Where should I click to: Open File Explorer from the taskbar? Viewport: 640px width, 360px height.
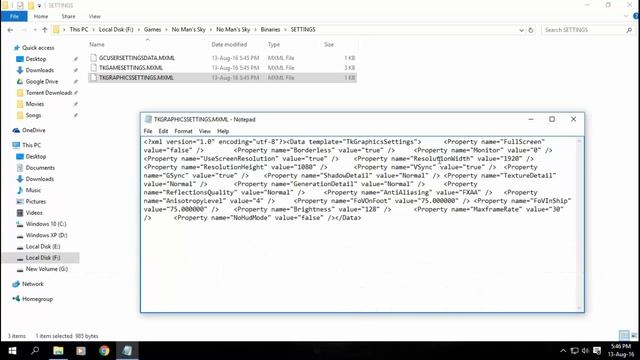(x=58, y=351)
